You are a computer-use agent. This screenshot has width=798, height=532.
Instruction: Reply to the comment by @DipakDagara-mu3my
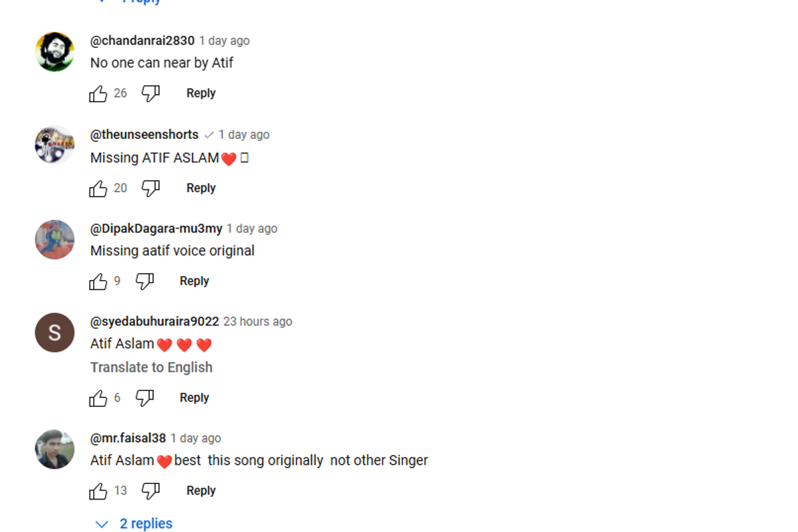point(194,281)
